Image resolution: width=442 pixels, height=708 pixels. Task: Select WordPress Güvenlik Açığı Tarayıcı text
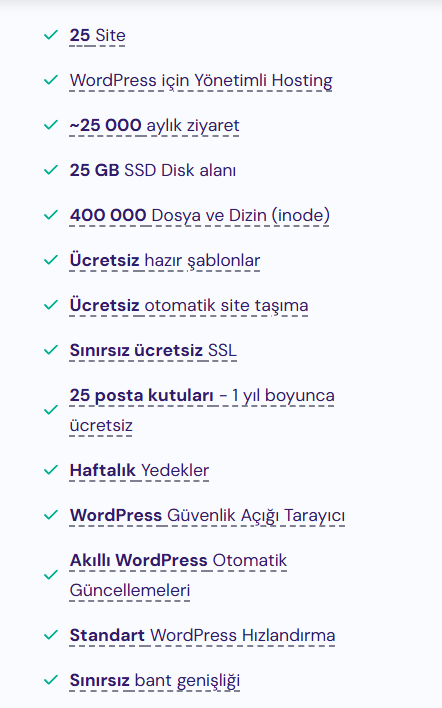[x=207, y=516]
